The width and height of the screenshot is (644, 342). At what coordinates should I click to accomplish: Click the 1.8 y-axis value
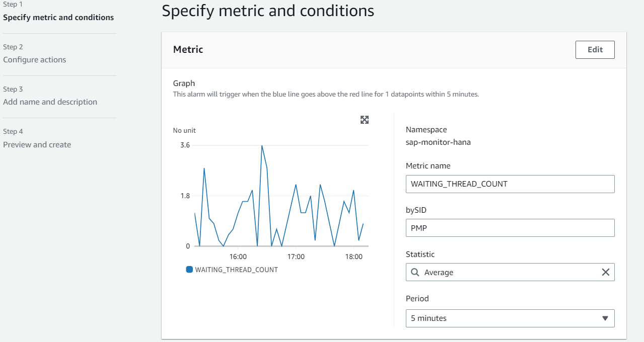[185, 196]
